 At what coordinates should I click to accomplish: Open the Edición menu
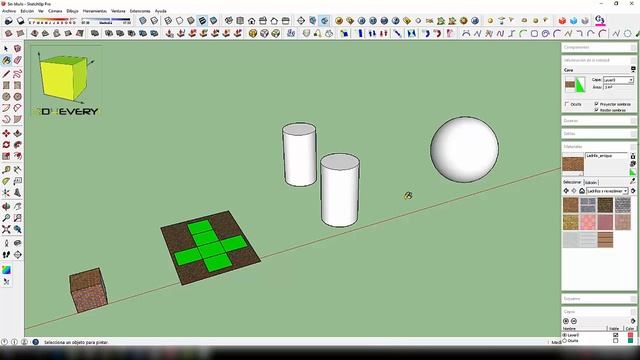click(27, 11)
